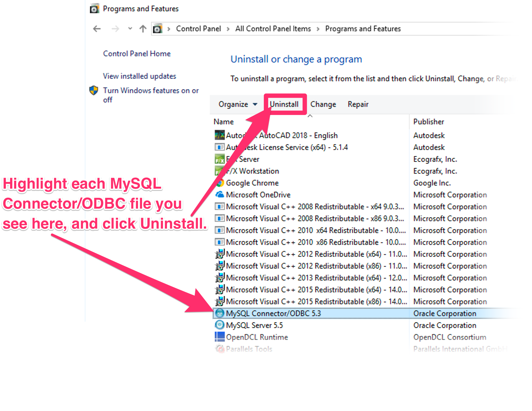Click the Programs and Features title bar icon
This screenshot has height=411, width=532.
(94, 9)
